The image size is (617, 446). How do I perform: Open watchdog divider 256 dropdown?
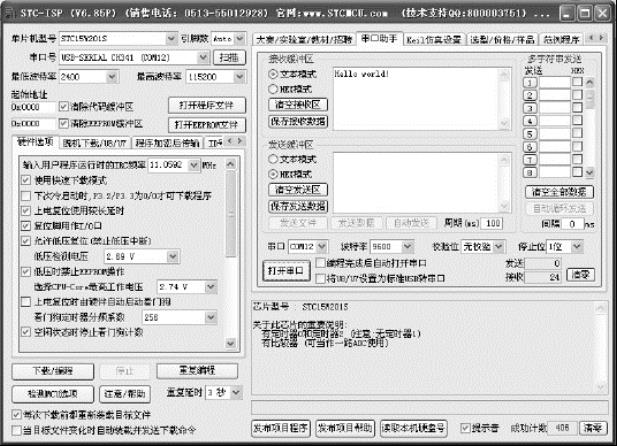[x=211, y=317]
